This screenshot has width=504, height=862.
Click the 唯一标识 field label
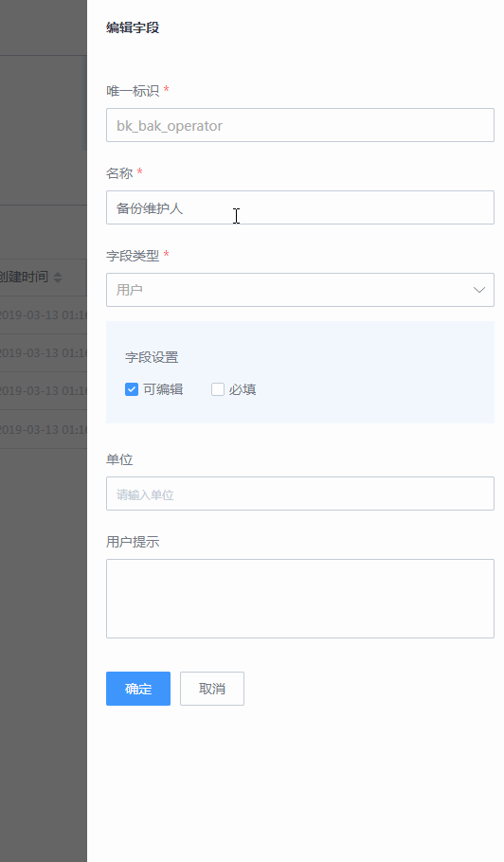click(133, 91)
